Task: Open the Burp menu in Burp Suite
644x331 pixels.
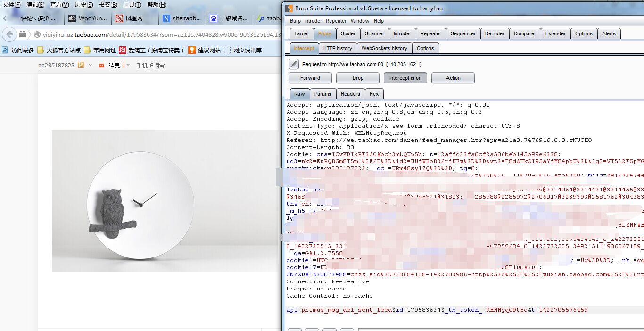Action: [295, 21]
